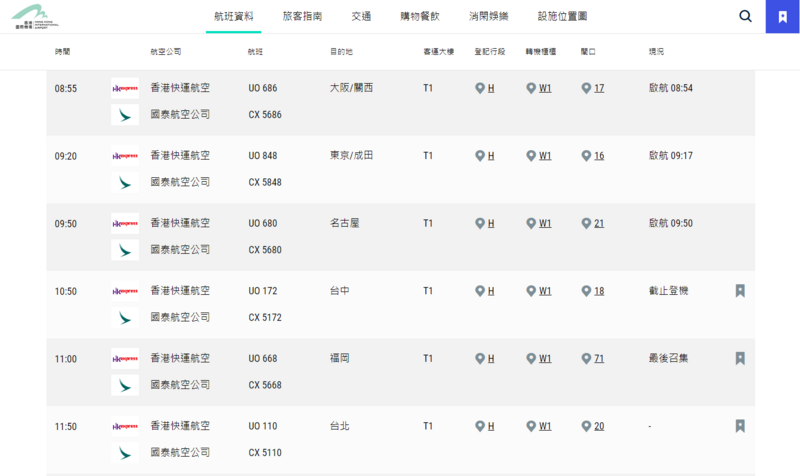Click HK Express logo in 09:50 row
Image resolution: width=800 pixels, height=476 pixels.
coord(125,223)
